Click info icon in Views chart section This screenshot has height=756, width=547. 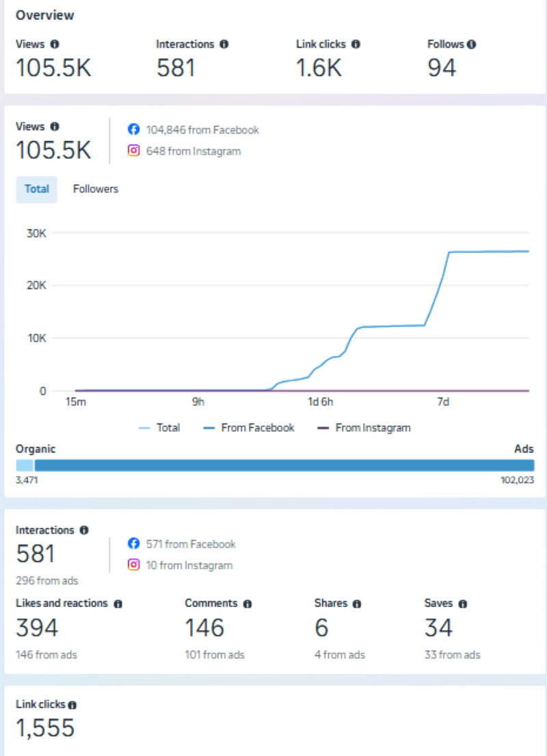(x=55, y=127)
